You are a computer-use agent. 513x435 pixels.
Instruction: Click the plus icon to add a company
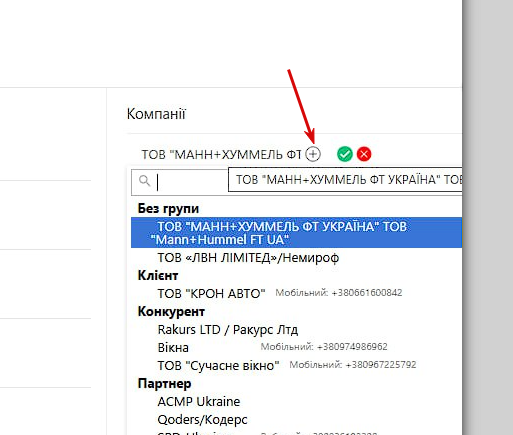click(313, 154)
